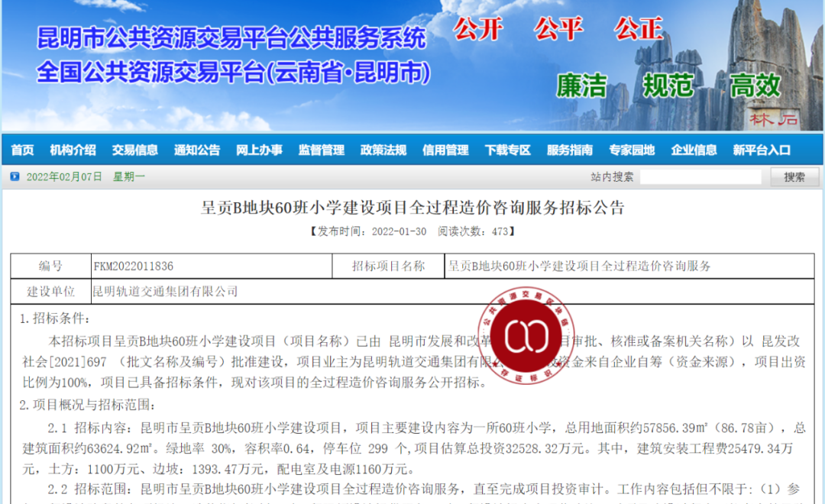Screen dimensions: 825x504
Task: Go to the 下载专区 section
Action: (x=507, y=150)
